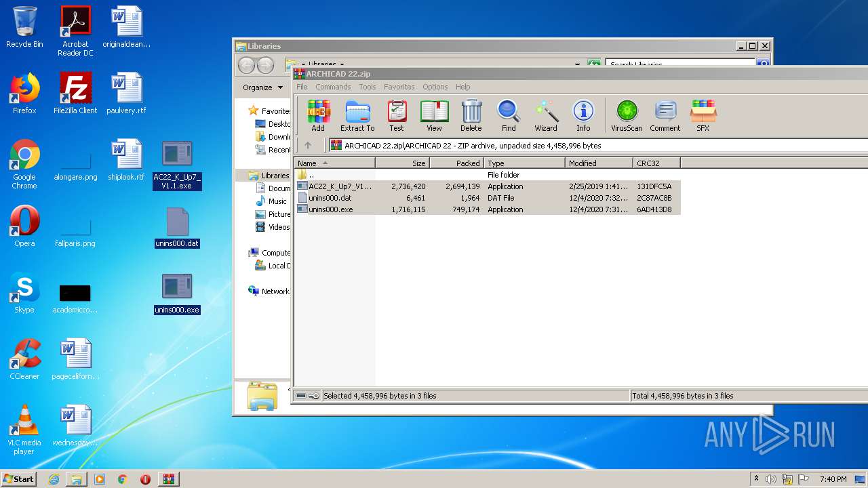Select the Firefox desktop shortcut

[x=24, y=94]
